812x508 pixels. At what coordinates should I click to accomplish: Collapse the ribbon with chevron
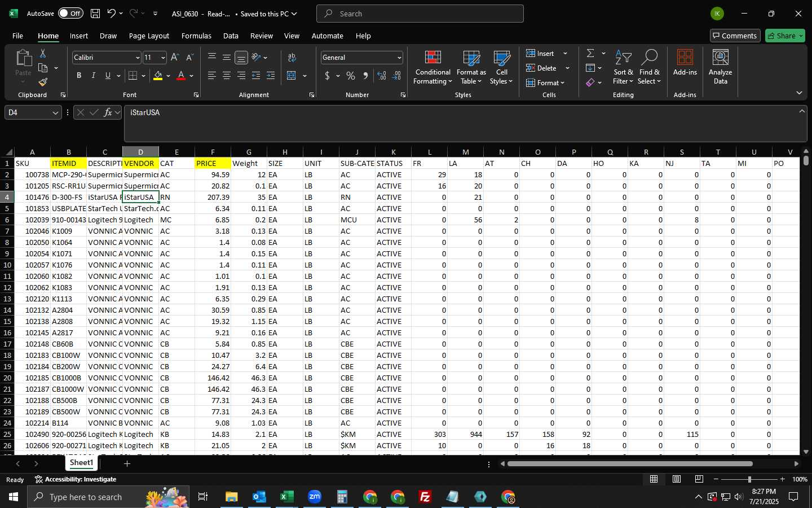click(x=799, y=93)
